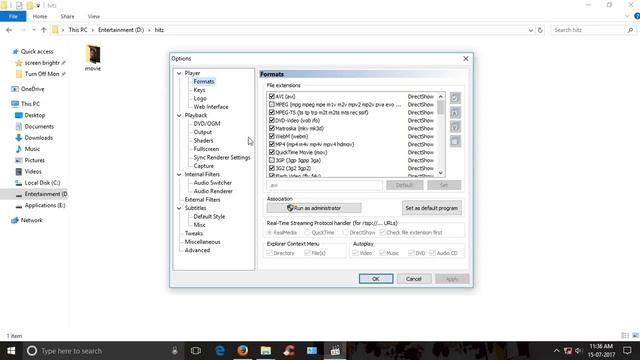Select Keys in Options tree
The height and width of the screenshot is (360, 640).
[199, 90]
